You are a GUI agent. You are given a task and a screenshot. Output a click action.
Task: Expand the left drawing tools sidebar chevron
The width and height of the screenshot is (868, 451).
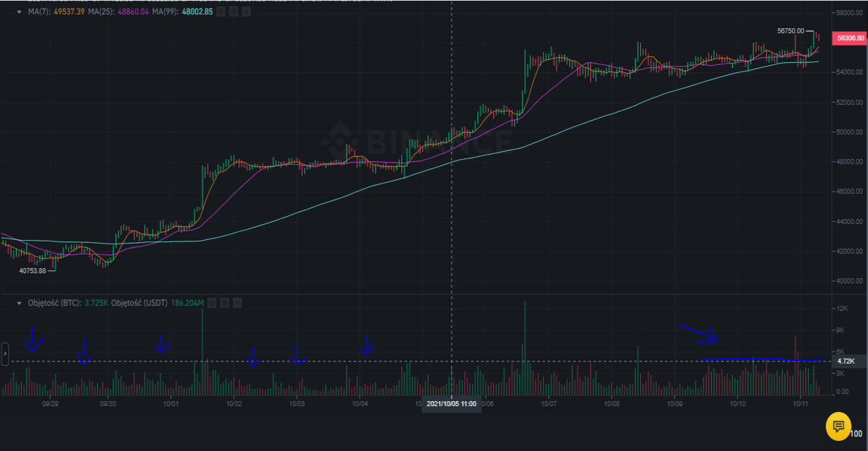point(5,354)
